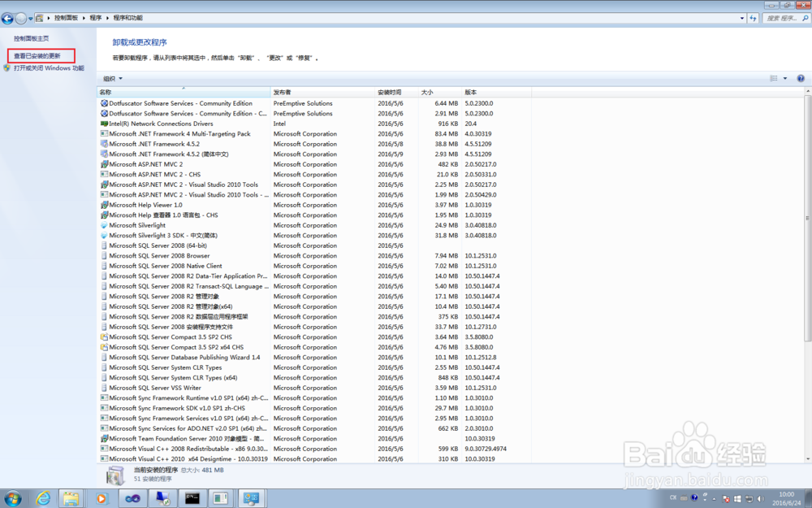Open 控制面板主页 link
Image resolution: width=812 pixels, height=508 pixels.
[x=32, y=39]
